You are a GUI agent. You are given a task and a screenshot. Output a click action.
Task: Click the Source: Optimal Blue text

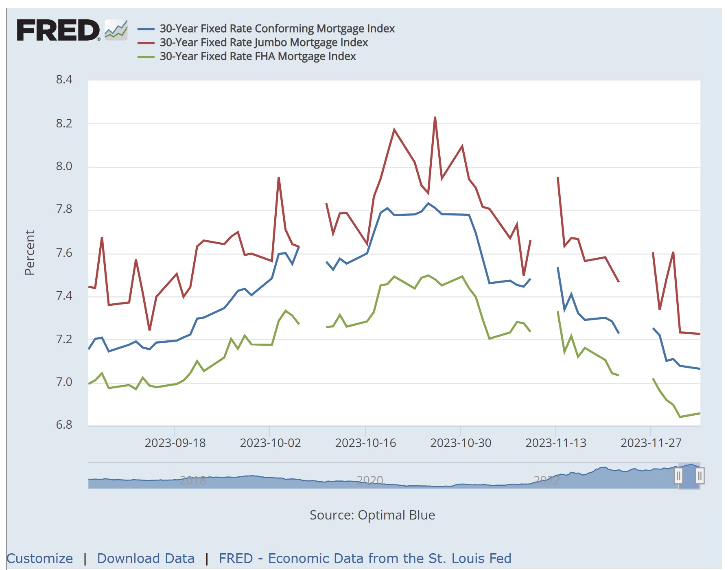click(372, 515)
